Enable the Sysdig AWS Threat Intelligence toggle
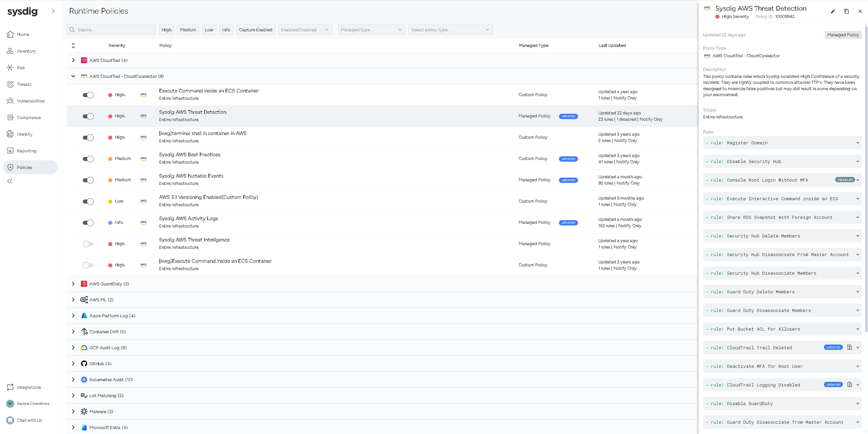868x434 pixels. pyautogui.click(x=88, y=244)
